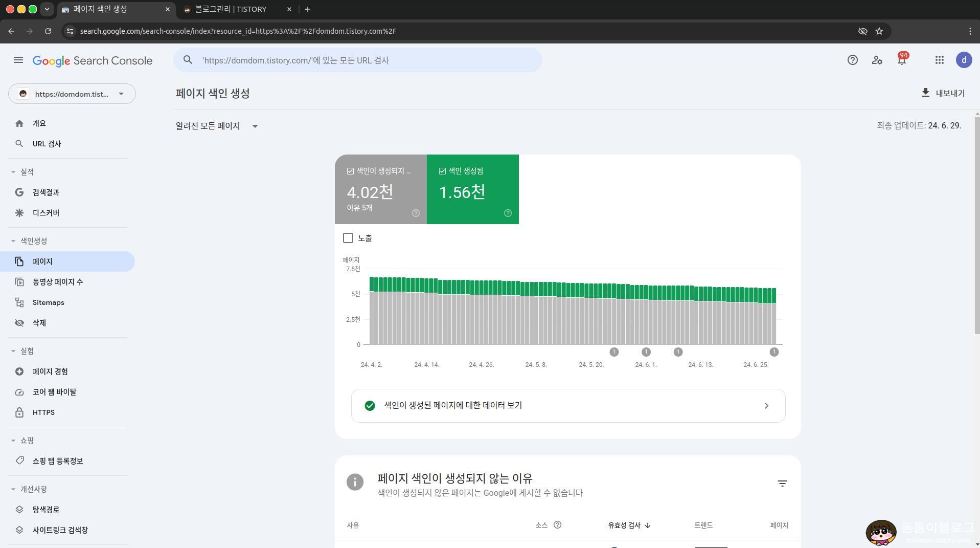Open the main hamburger menu
The width and height of the screenshot is (980, 548).
pyautogui.click(x=18, y=60)
